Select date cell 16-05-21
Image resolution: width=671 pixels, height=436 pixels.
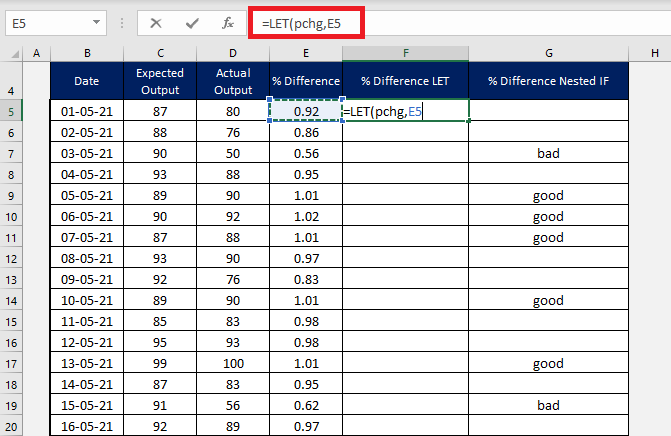pos(87,426)
